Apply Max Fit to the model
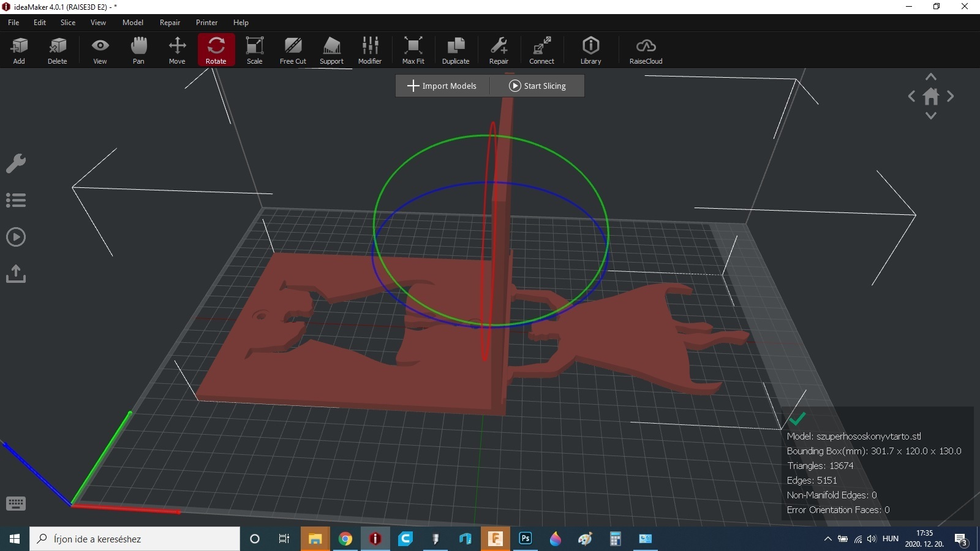 413,50
